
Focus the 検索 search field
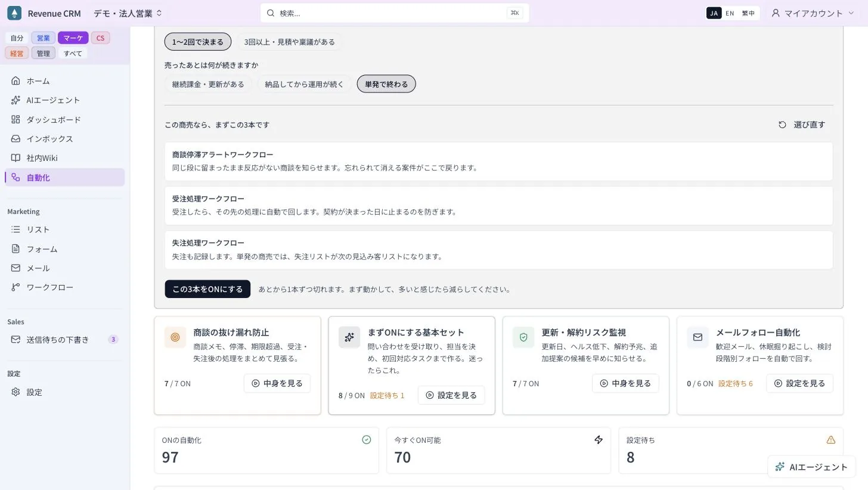[395, 13]
